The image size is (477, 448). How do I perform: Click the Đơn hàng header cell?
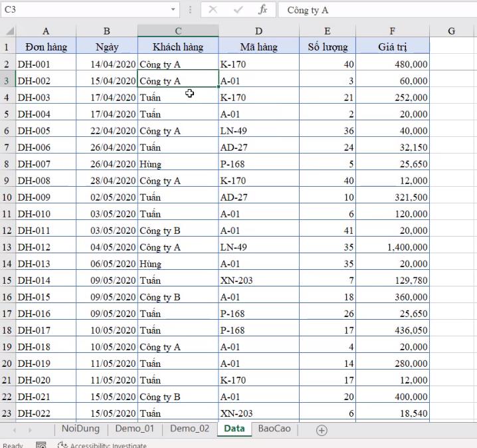coord(46,47)
